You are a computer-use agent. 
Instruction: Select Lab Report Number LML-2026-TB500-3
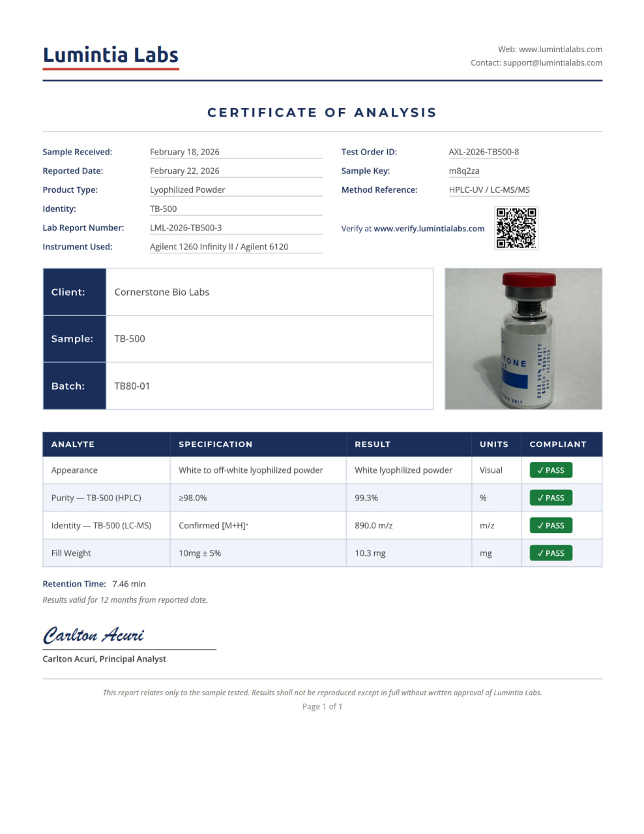pos(186,227)
